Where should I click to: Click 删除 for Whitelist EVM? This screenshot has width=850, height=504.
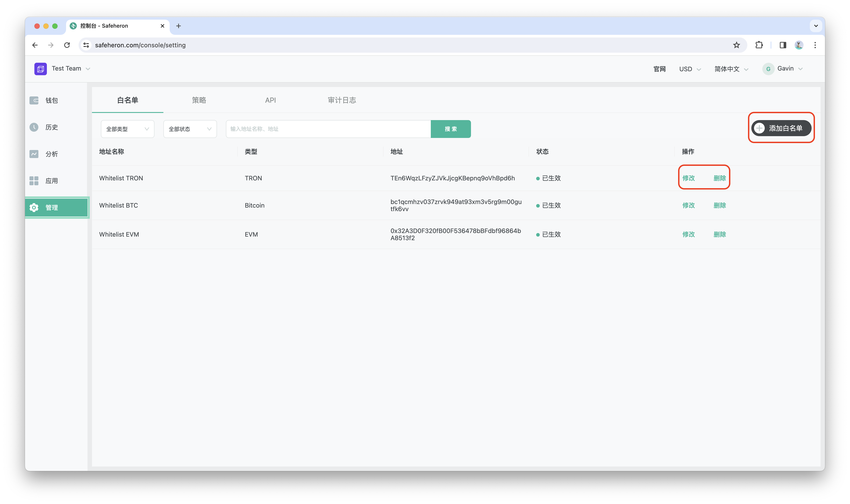[720, 234]
